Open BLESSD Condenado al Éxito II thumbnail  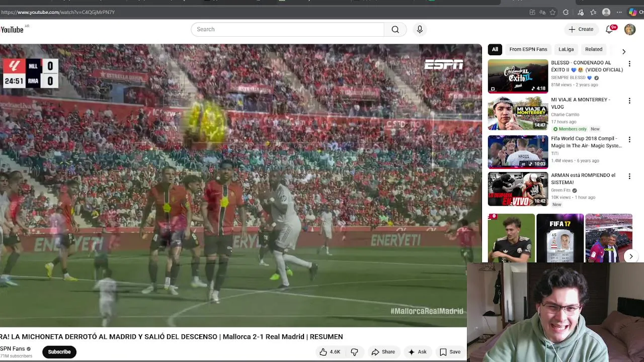[518, 76]
